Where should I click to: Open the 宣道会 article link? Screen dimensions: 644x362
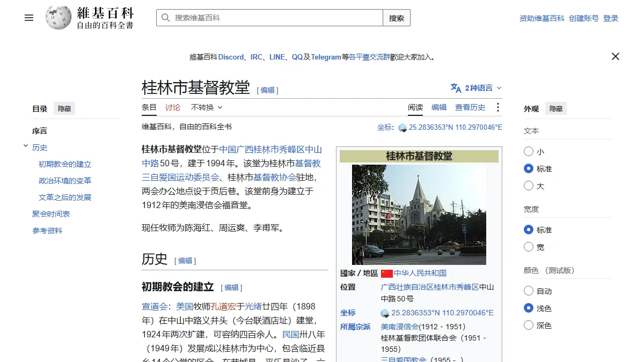155,307
